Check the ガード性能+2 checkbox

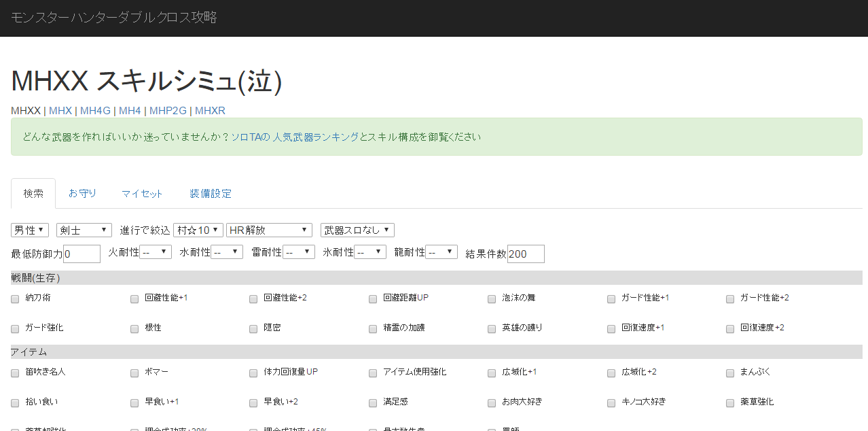[x=730, y=299]
